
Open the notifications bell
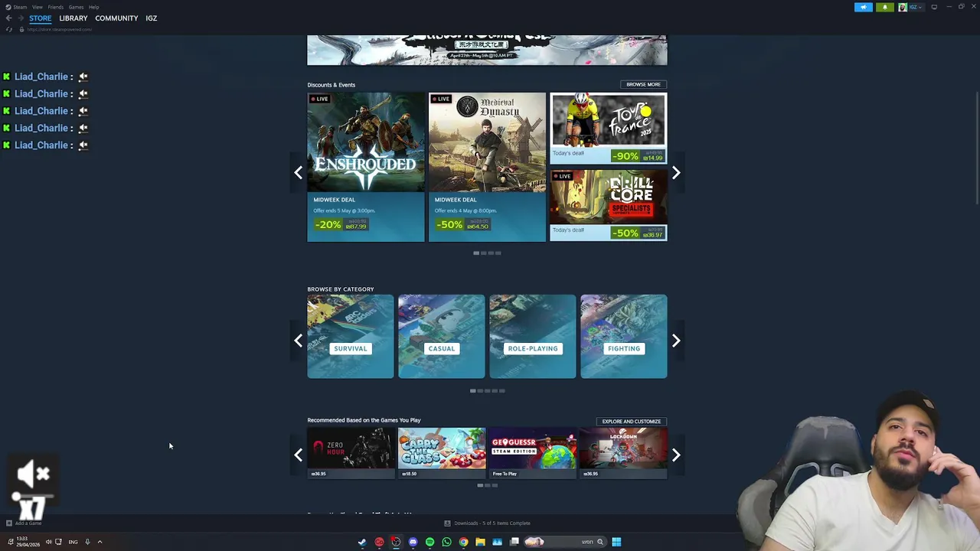[x=885, y=7]
